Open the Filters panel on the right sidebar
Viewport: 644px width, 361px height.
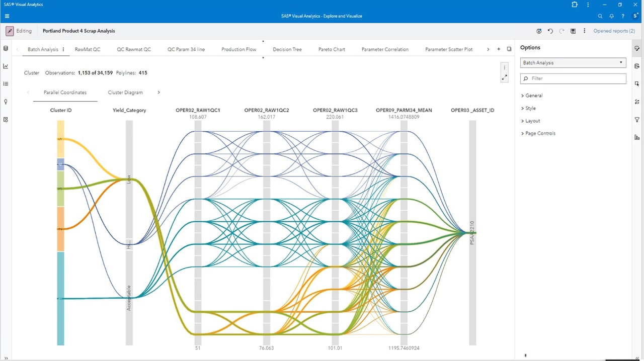coord(636,120)
